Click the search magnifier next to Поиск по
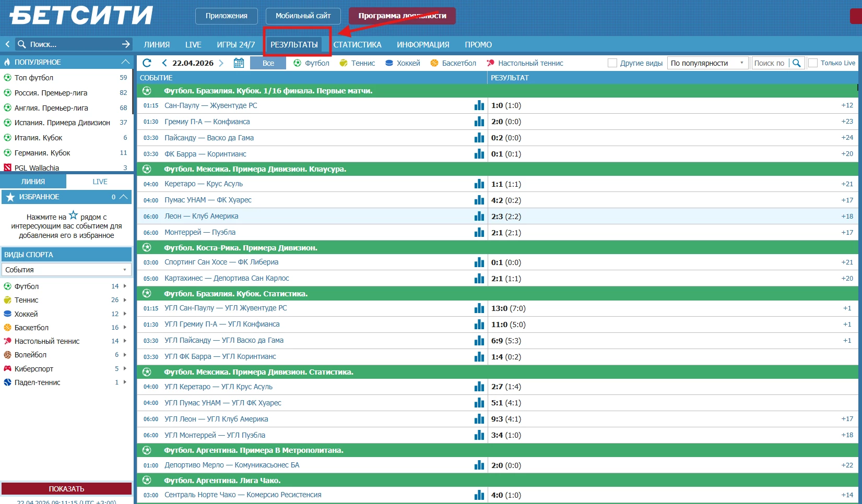Viewport: 862px width, 504px height. click(796, 63)
